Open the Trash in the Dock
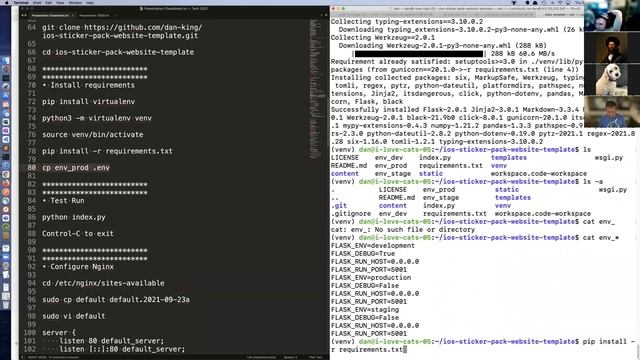This screenshot has height=360, width=640. pos(6,304)
